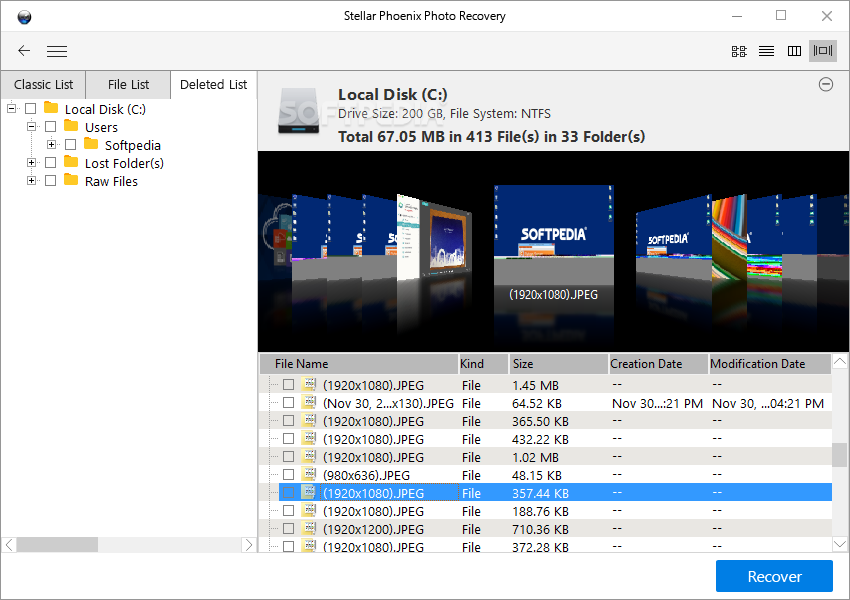Click file icon of 1.45 MB JPEG
The image size is (850, 600).
(x=309, y=385)
